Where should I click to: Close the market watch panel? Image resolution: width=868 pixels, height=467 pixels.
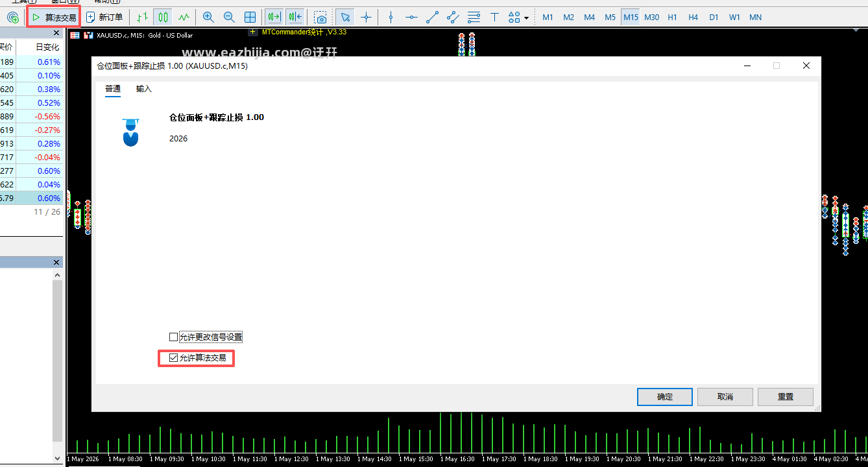pyautogui.click(x=56, y=33)
